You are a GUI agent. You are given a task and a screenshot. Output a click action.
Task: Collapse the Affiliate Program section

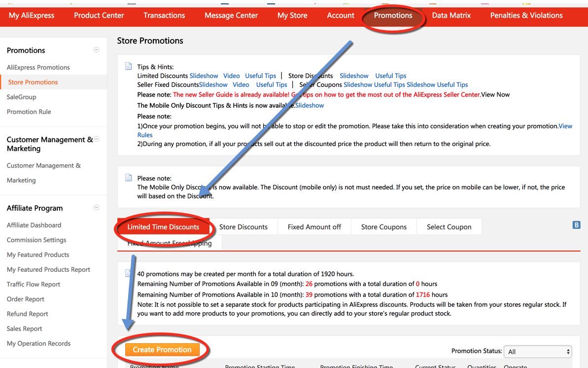[97, 207]
